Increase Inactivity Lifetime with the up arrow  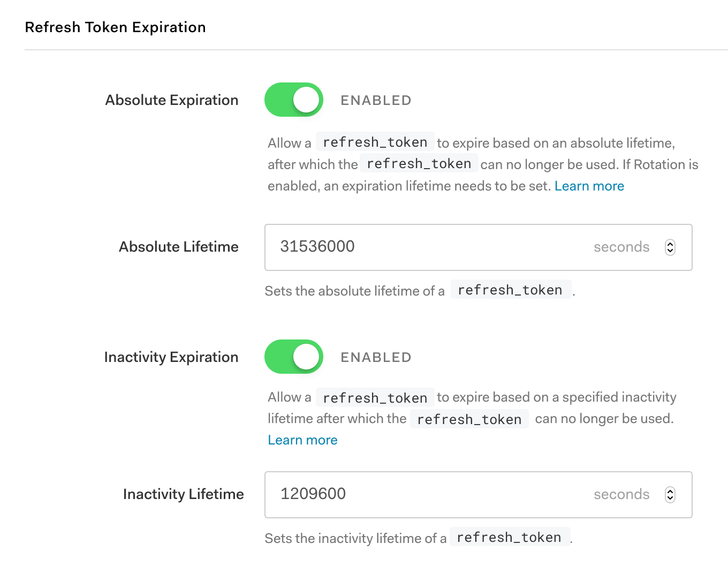tap(670, 491)
